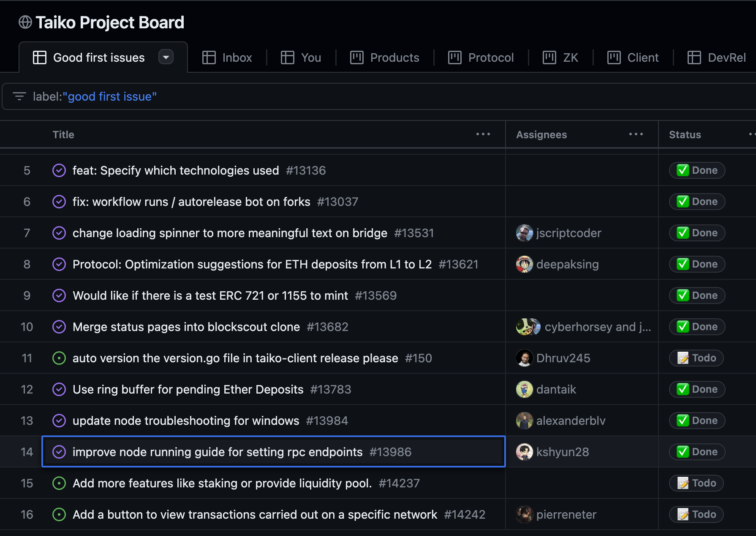Change Todo status for issue #150
Screen dimensions: 756x536
(x=696, y=358)
